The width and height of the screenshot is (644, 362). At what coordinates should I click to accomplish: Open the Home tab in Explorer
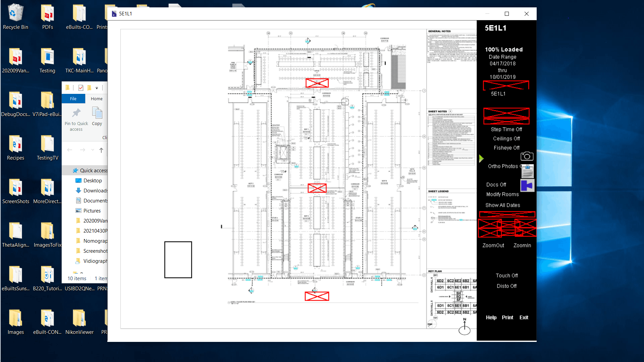point(97,99)
